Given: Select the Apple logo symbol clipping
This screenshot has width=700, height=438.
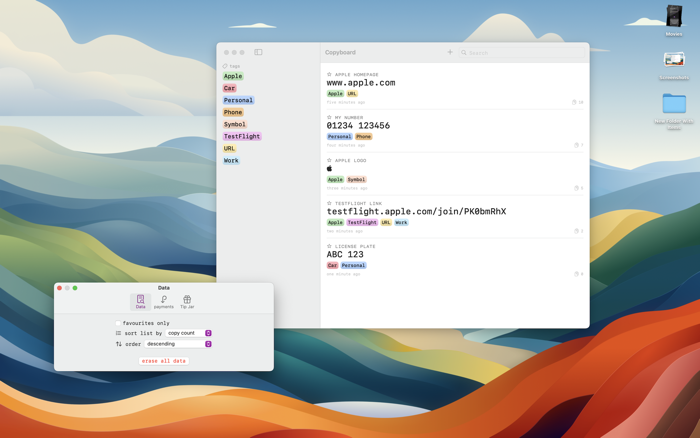Looking at the screenshot, I should click(329, 169).
